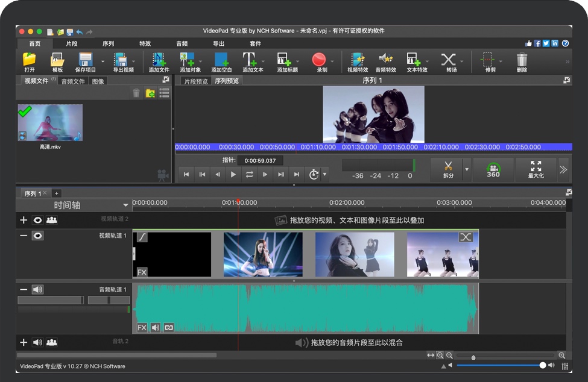Open the 时间轴 dropdown arrow
Screen dimensions: 588x382
pos(125,204)
